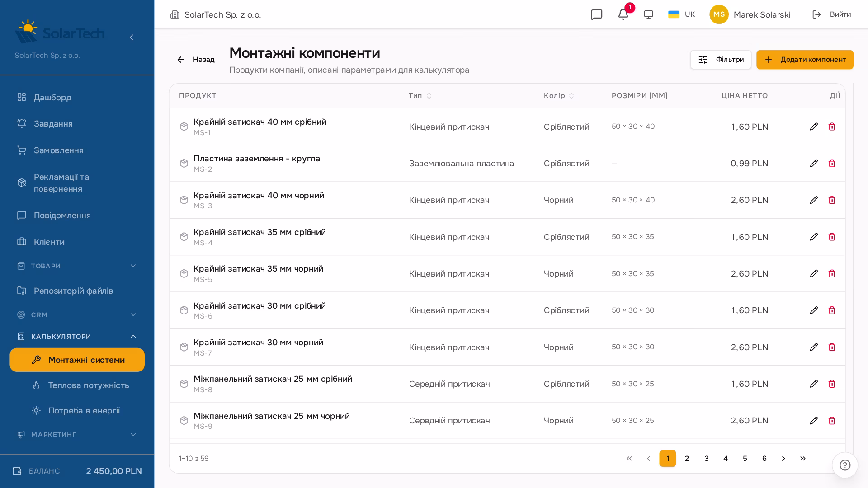Edit the Пластина заземлення - кругла row
Image resolution: width=868 pixels, height=488 pixels.
814,163
